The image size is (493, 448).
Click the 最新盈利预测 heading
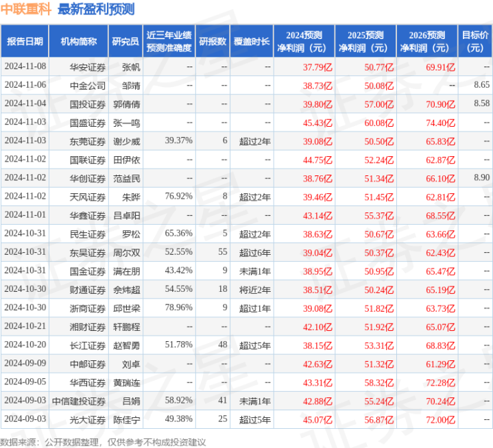click(96, 9)
